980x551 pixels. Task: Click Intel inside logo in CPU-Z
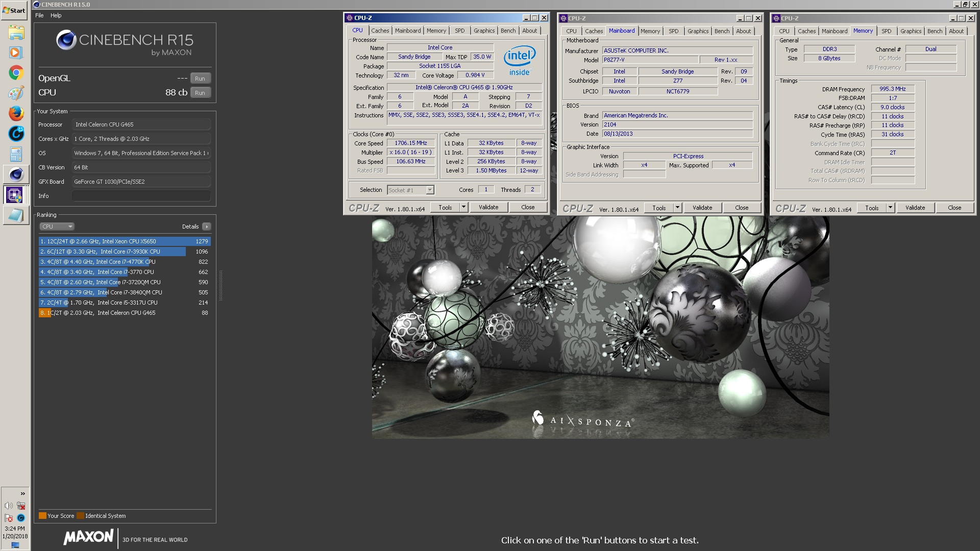click(520, 61)
